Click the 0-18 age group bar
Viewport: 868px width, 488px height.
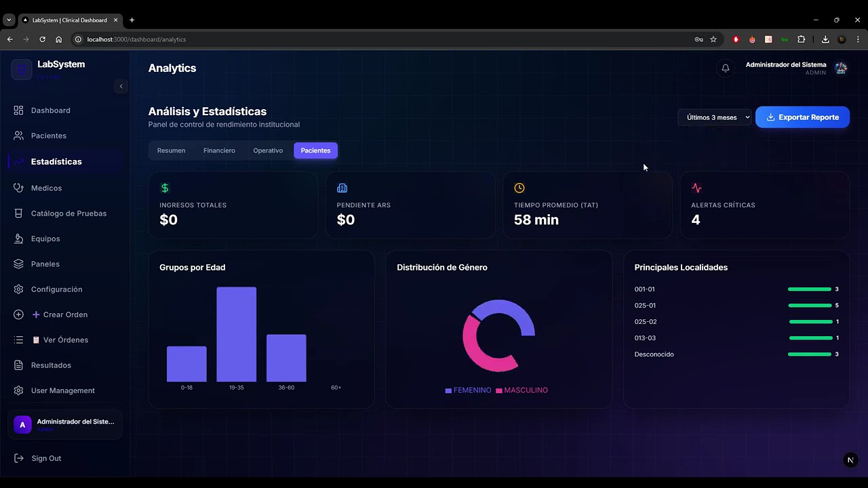point(186,364)
